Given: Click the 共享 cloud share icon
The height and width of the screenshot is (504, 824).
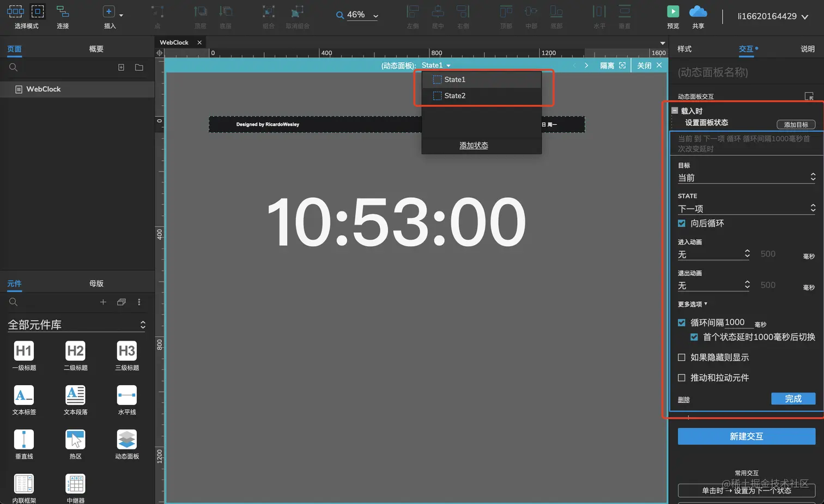Looking at the screenshot, I should 698,11.
